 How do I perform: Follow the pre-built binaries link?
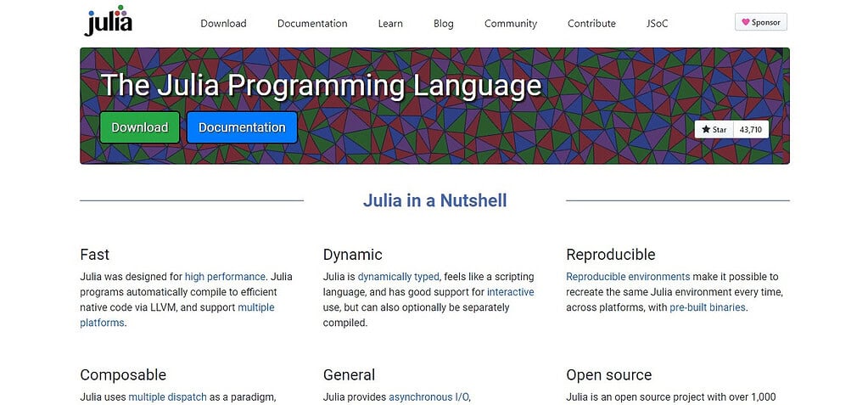[708, 307]
